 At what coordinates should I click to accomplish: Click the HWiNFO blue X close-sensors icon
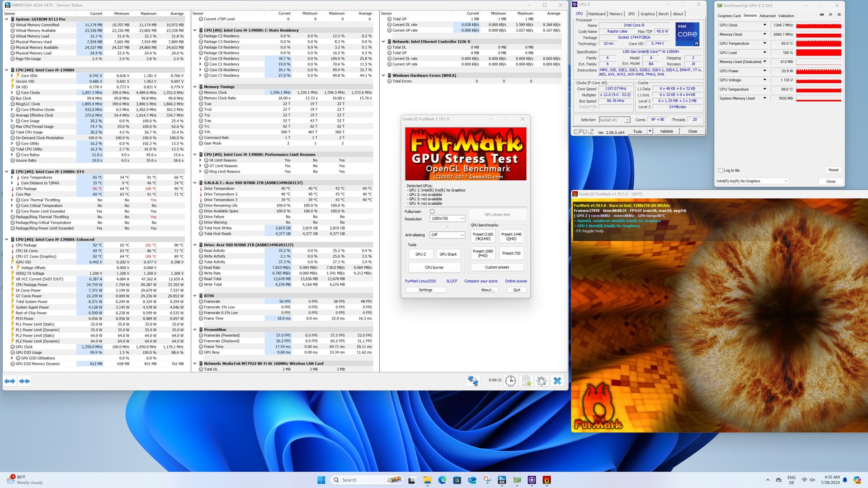pos(557,381)
